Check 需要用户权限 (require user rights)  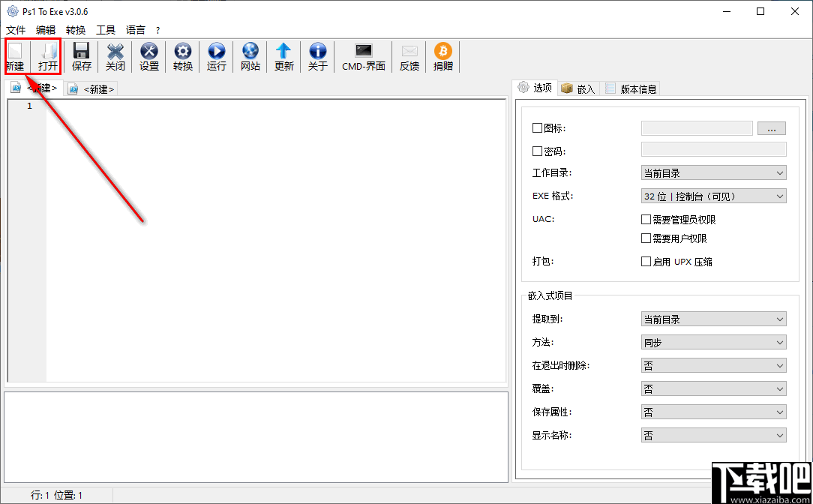(x=646, y=238)
